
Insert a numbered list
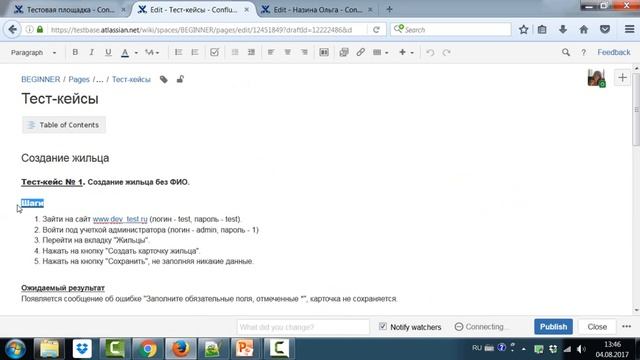coord(195,52)
